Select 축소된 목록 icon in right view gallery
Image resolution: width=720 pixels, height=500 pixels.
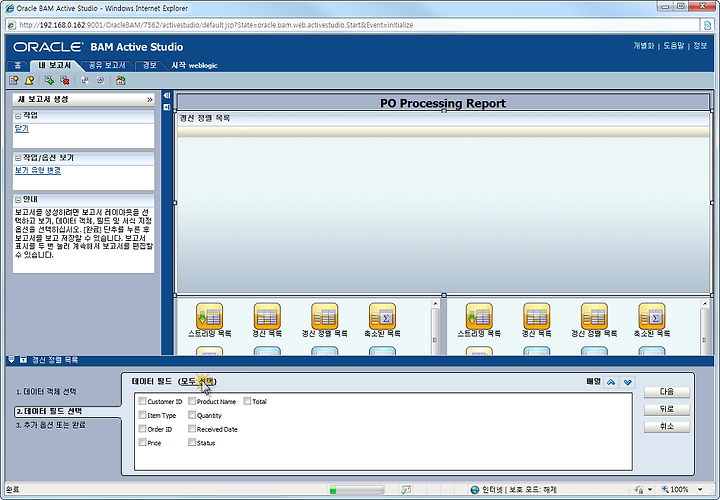(652, 316)
